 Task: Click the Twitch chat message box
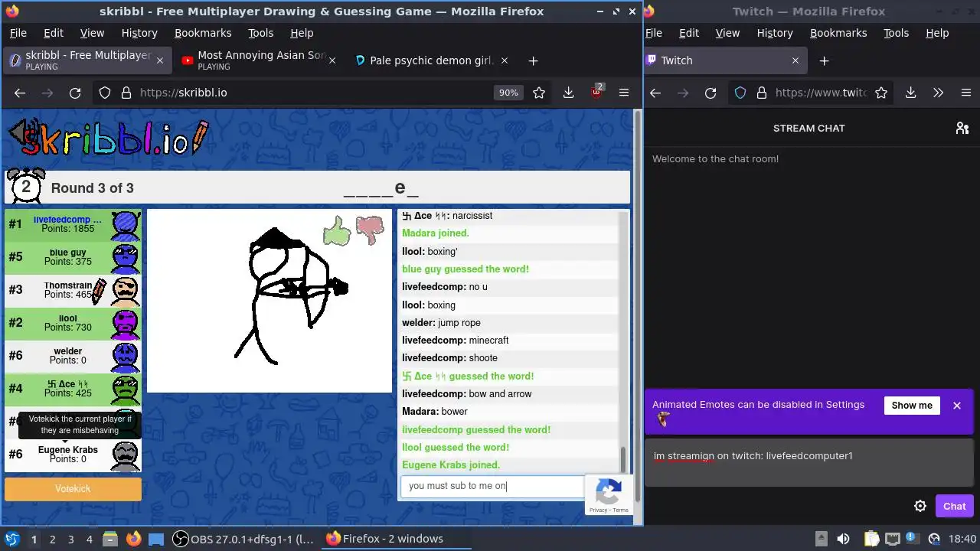click(809, 463)
